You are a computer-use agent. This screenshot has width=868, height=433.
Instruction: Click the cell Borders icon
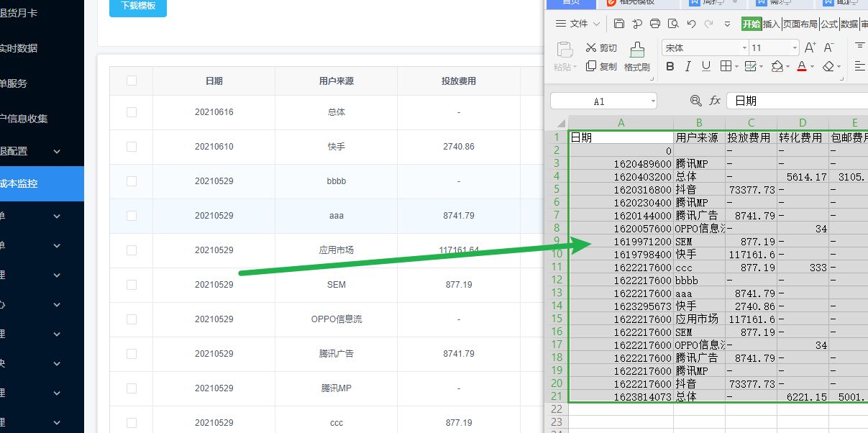(x=726, y=66)
